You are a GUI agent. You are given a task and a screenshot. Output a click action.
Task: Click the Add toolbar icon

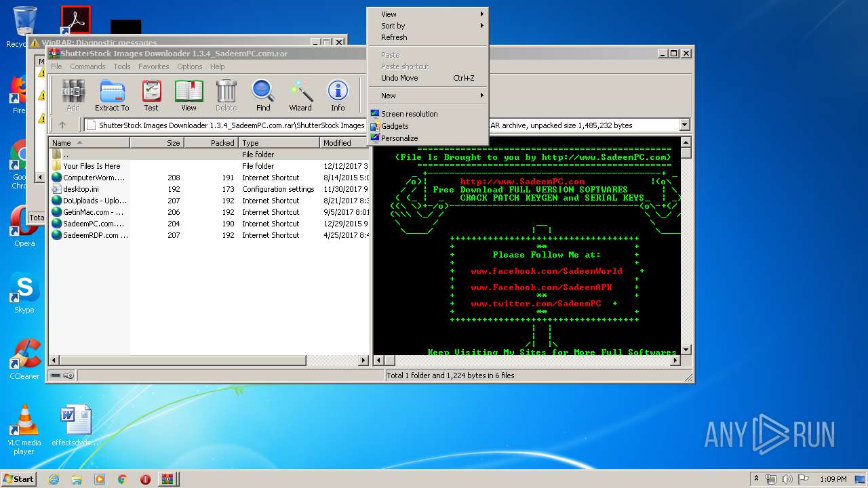point(73,96)
